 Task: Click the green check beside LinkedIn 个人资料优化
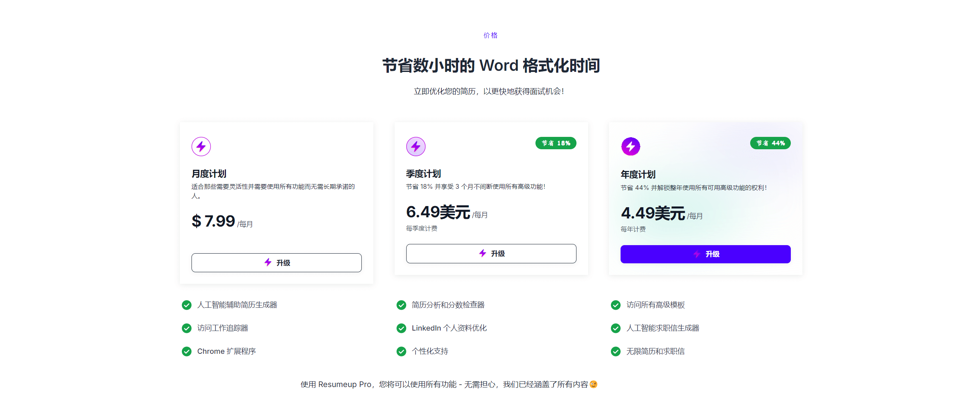pyautogui.click(x=401, y=328)
